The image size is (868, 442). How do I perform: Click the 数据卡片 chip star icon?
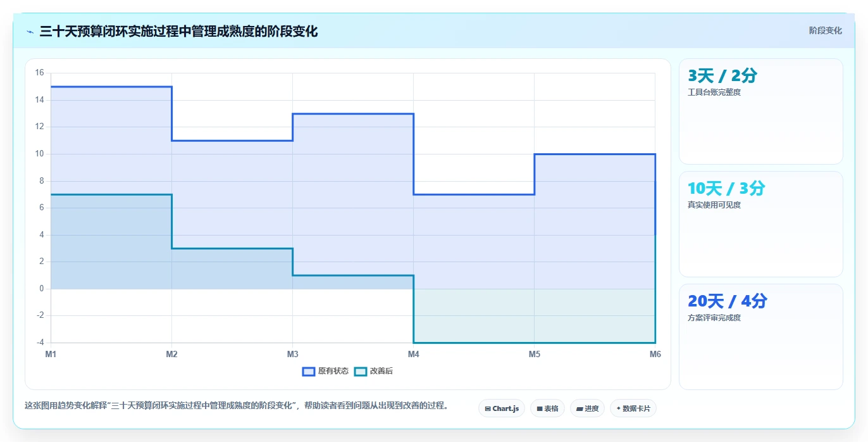point(619,408)
